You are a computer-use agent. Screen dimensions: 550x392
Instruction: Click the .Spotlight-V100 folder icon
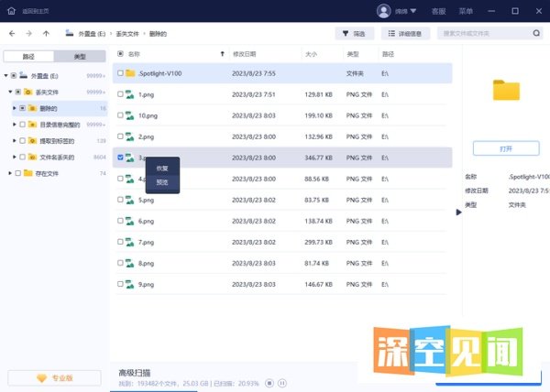130,73
